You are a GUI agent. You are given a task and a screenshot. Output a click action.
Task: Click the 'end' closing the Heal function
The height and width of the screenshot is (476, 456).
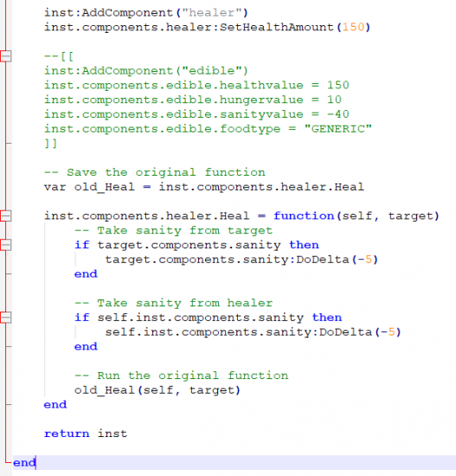click(x=55, y=405)
